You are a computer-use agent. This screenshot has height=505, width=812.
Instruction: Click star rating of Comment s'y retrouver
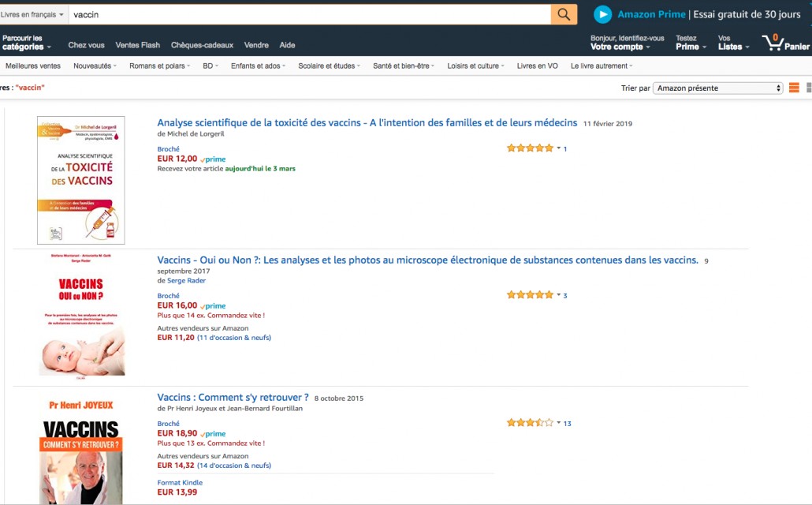530,423
